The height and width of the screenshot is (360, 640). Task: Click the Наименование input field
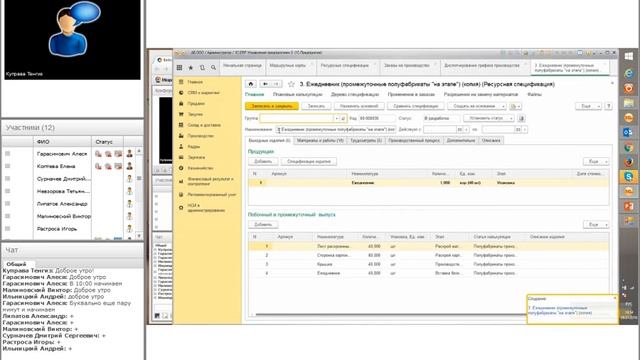coord(336,129)
